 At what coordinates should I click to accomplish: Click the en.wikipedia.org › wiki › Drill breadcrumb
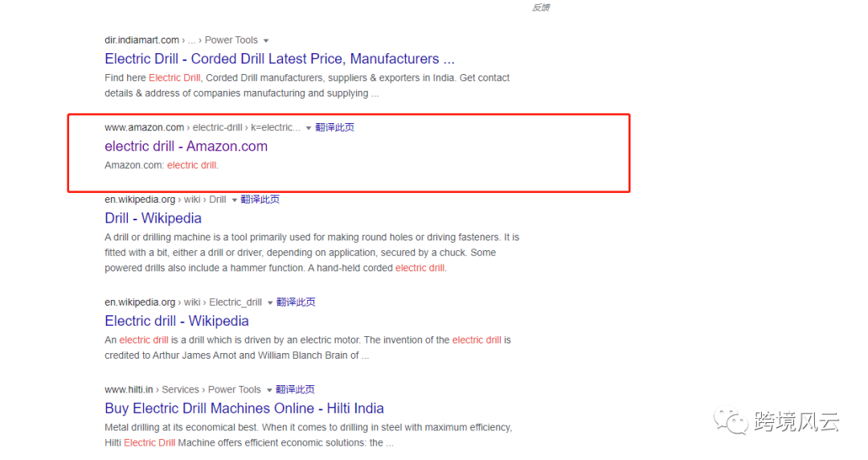click(165, 199)
